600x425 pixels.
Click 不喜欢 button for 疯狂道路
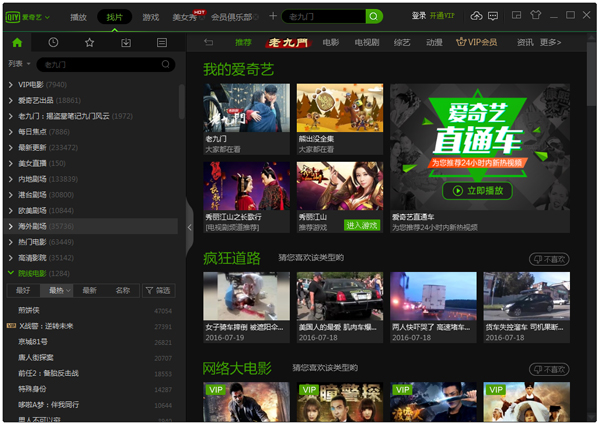[549, 259]
